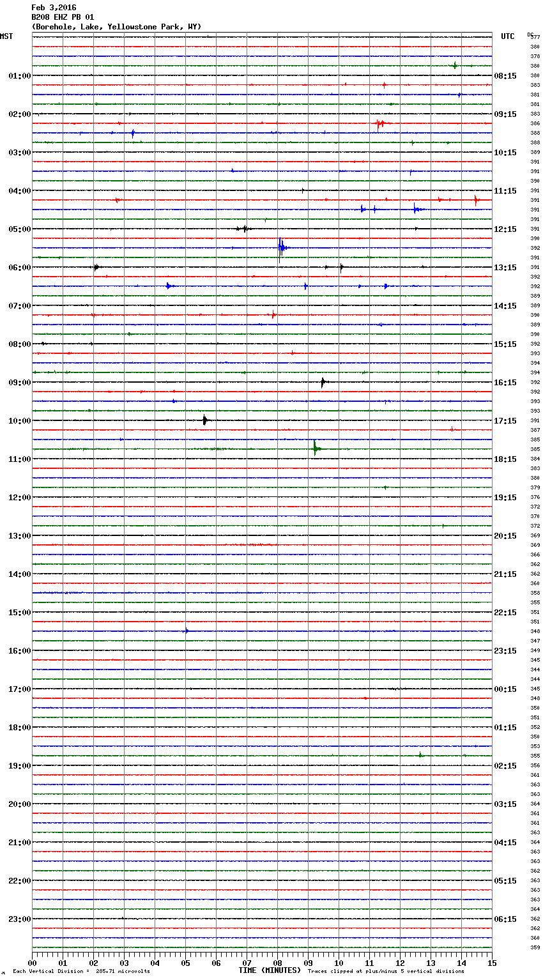Click the 'TIME (MINUTES)' axis title
This screenshot has height=980, width=543.
270,970
